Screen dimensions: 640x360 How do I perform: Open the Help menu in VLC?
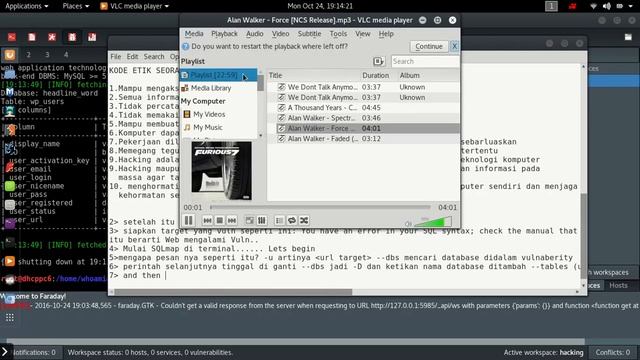point(386,34)
